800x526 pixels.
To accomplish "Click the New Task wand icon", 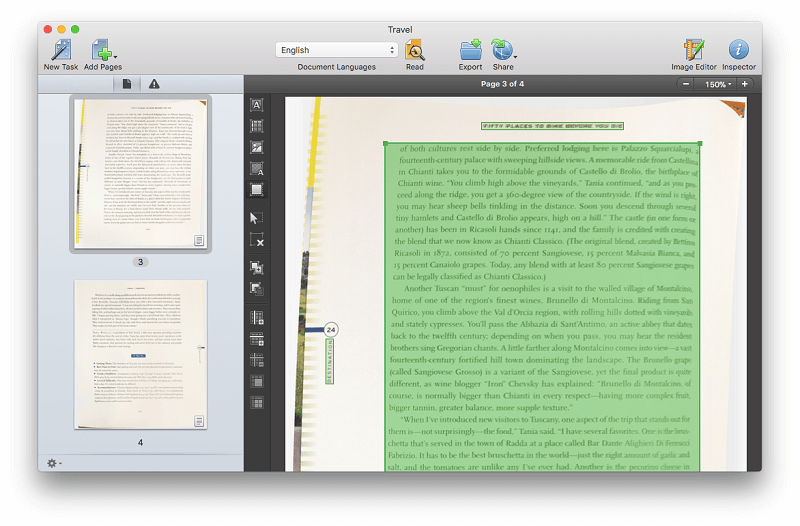I will click(61, 50).
